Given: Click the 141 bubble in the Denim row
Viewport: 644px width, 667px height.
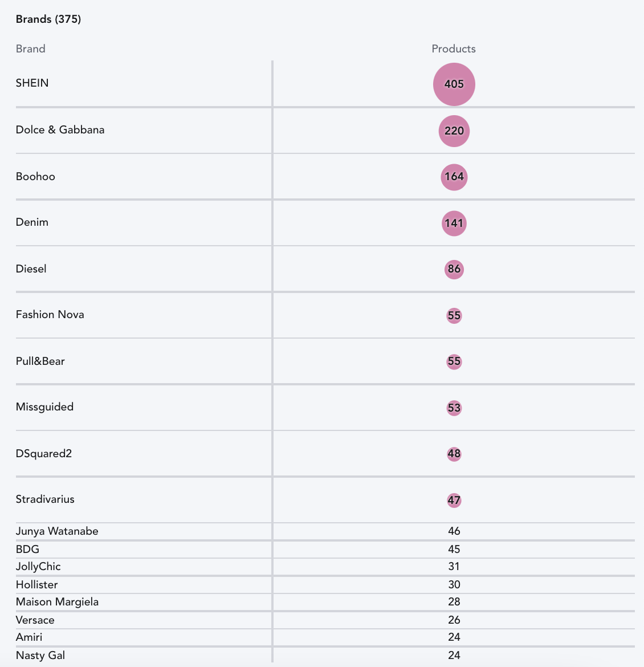Looking at the screenshot, I should tap(454, 223).
